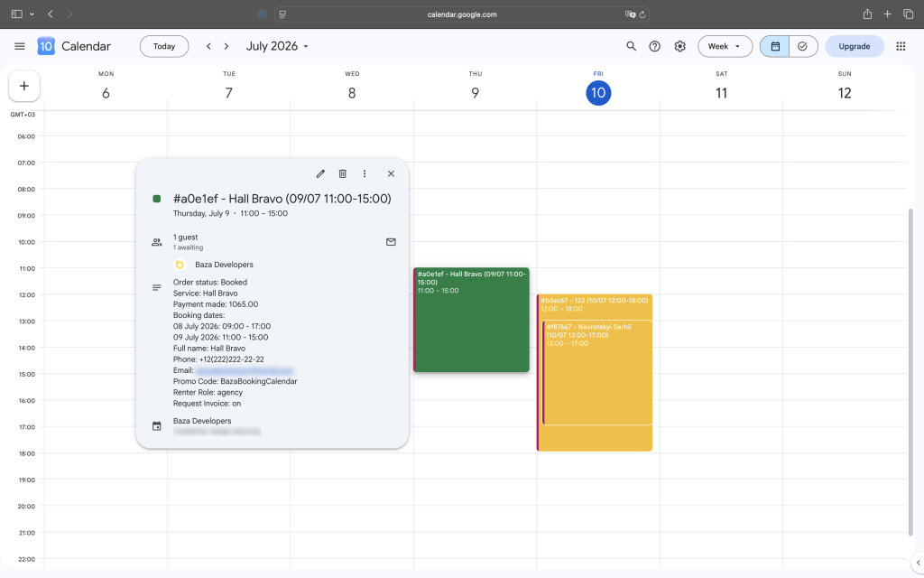Click the Upgrade button
This screenshot has width=924, height=578.
pos(854,46)
